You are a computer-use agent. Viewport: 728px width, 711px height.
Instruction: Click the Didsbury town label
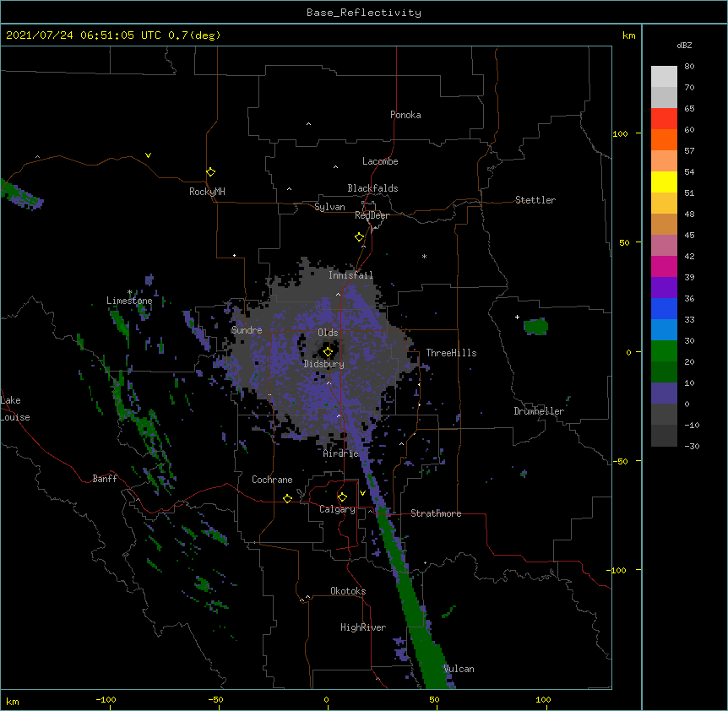pos(323,364)
